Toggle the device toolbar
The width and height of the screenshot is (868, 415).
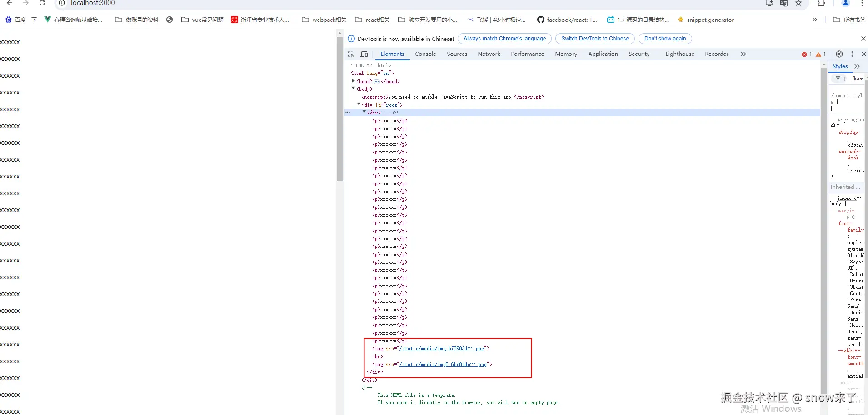[364, 54]
